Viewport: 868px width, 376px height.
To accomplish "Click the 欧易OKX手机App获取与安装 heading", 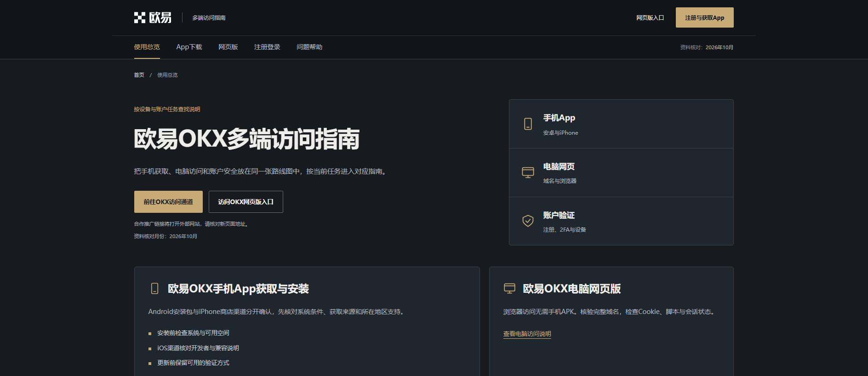I will (x=238, y=289).
